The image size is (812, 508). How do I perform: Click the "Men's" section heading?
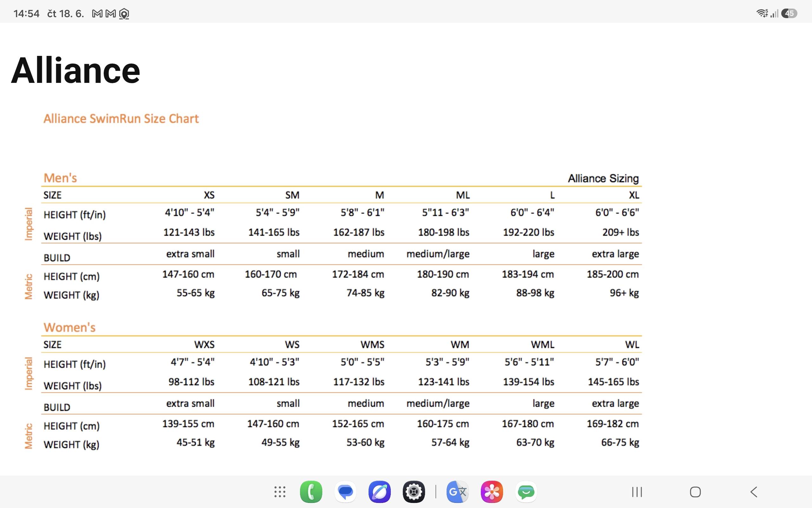(x=60, y=178)
